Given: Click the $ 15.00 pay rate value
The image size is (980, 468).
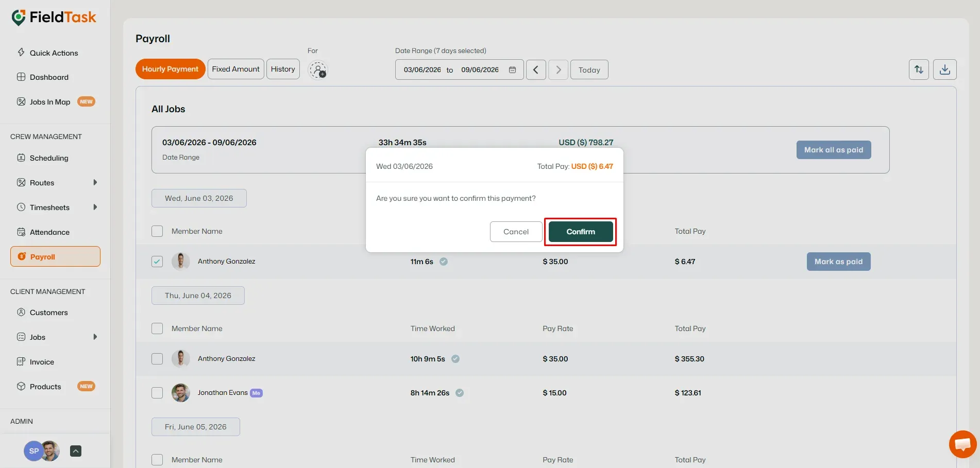Looking at the screenshot, I should tap(554, 393).
